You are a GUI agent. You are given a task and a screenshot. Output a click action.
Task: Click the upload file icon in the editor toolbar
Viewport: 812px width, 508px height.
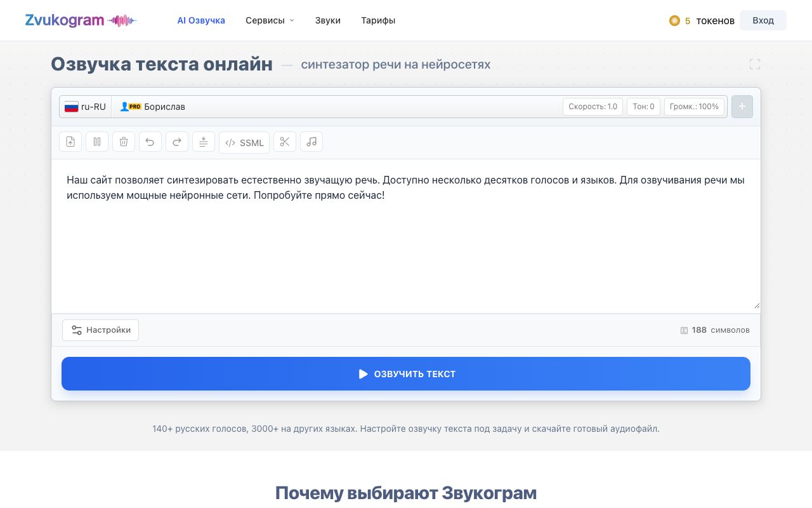tap(70, 142)
